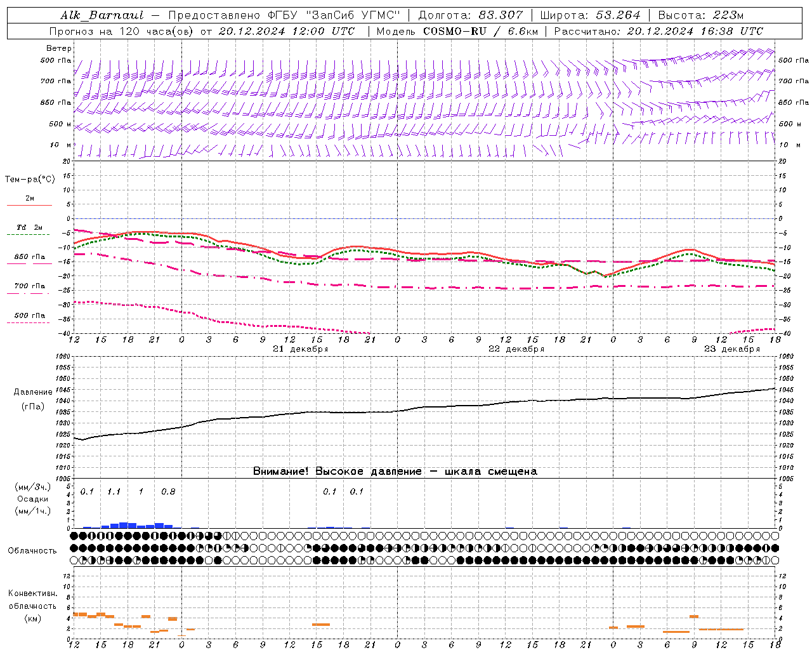The image size is (812, 650).
Task: Select the longitude value Долгота: 83.307
Action: point(471,15)
